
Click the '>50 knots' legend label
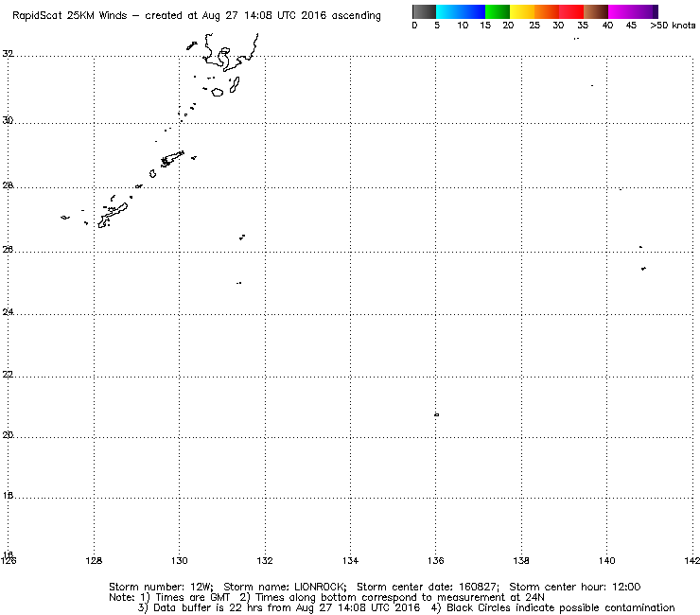tap(673, 26)
